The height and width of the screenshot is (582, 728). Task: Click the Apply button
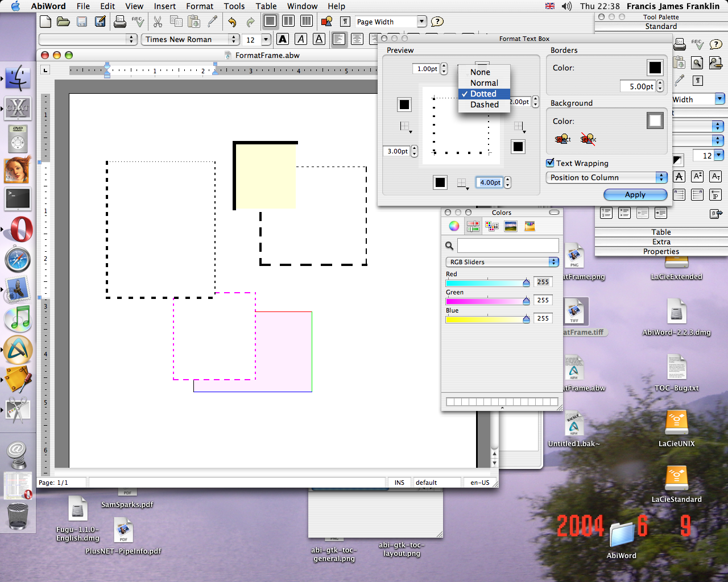pos(635,194)
